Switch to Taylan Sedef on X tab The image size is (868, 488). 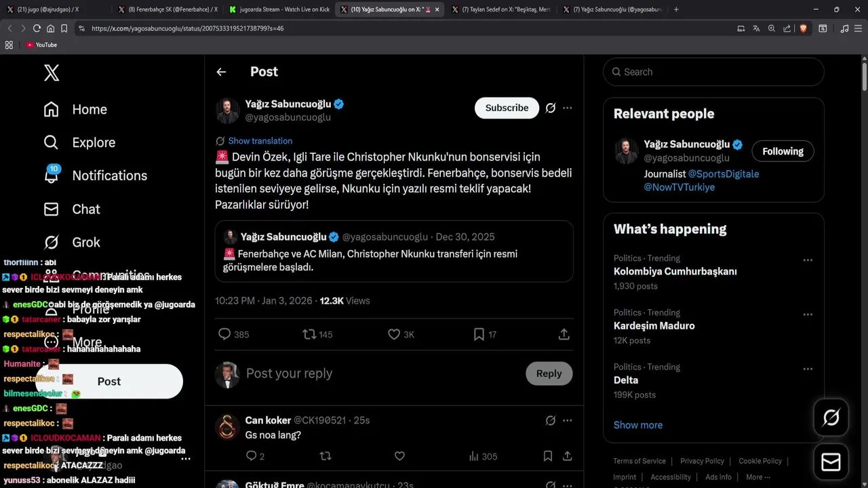point(502,9)
